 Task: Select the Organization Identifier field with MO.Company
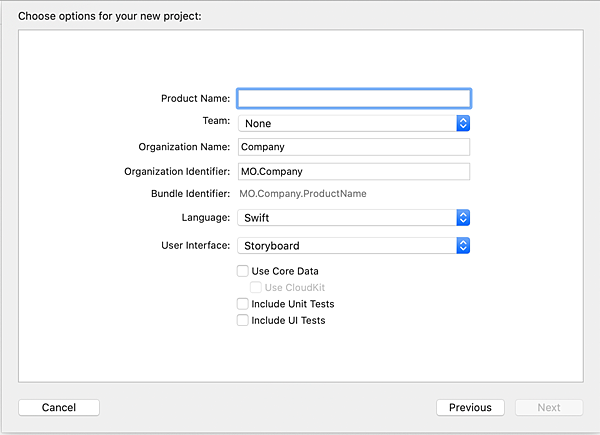coord(354,171)
